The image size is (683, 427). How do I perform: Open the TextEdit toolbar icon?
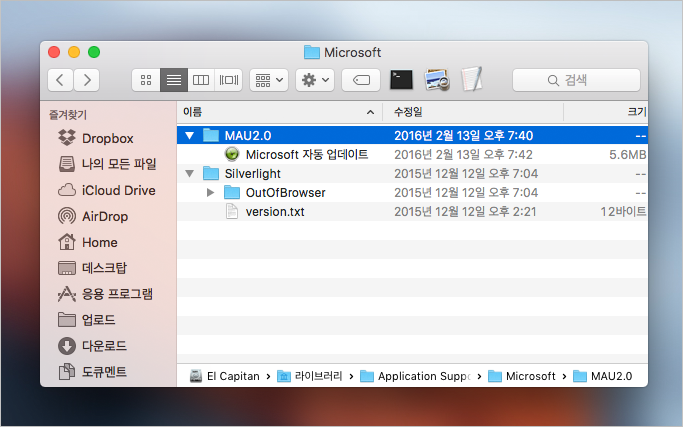[x=472, y=79]
